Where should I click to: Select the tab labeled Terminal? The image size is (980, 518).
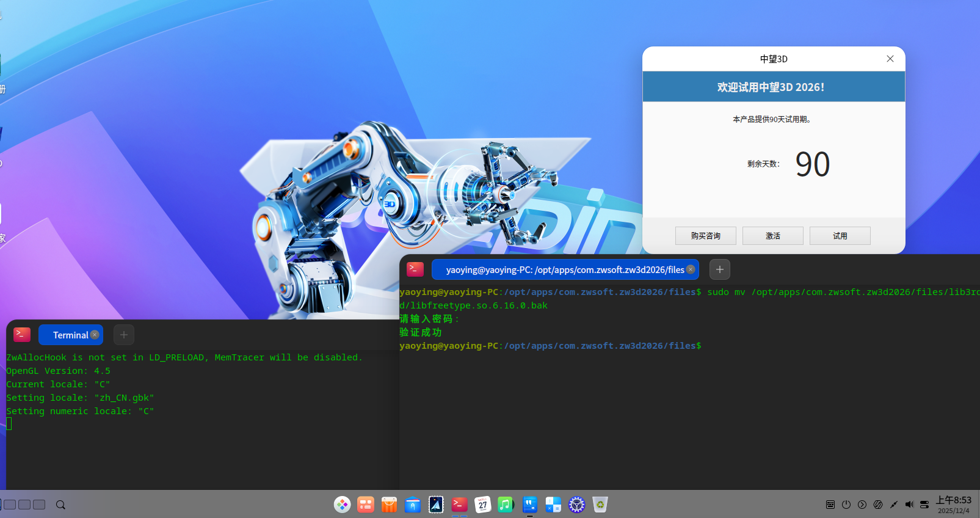[x=70, y=335]
